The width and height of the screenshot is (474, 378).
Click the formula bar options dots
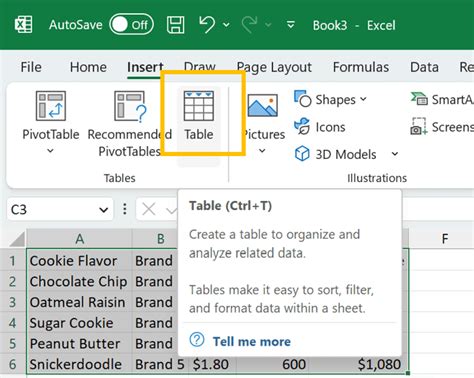[125, 209]
